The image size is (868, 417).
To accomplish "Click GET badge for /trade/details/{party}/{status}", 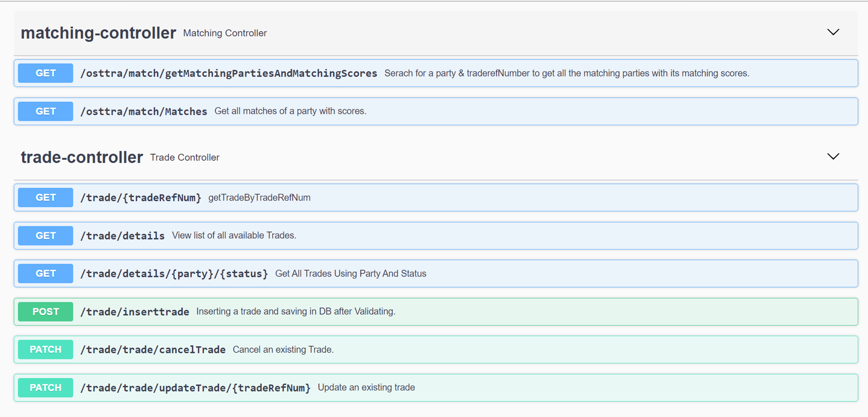I will pyautogui.click(x=45, y=274).
